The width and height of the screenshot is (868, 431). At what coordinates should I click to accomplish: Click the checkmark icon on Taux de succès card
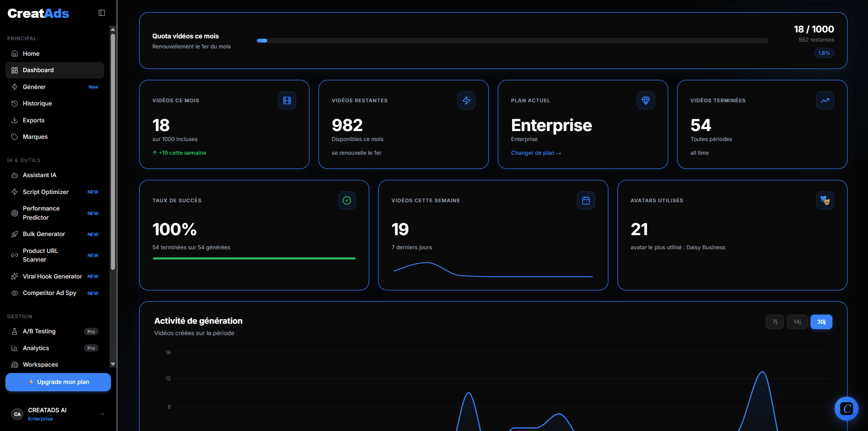pos(347,200)
